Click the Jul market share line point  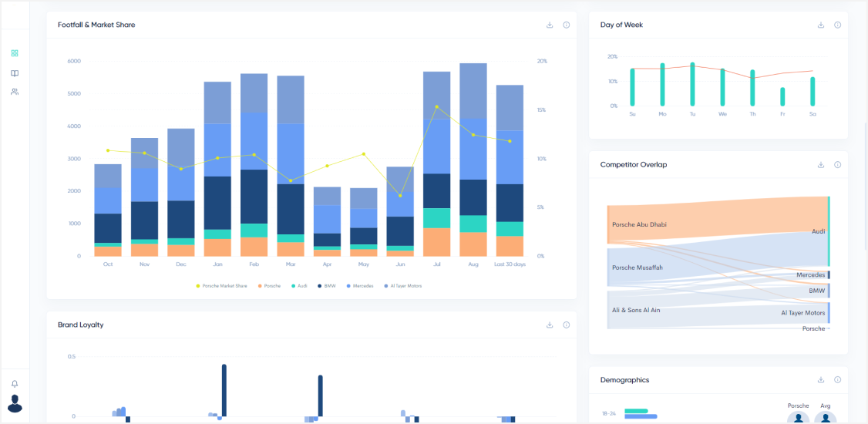click(437, 106)
